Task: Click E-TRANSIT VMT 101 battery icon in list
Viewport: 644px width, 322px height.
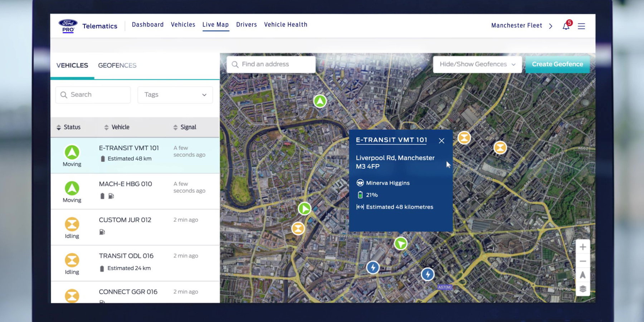Action: (103, 159)
